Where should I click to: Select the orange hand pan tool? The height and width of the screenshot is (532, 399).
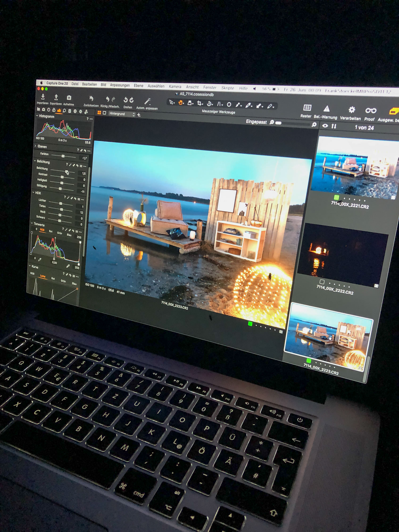pyautogui.click(x=181, y=103)
